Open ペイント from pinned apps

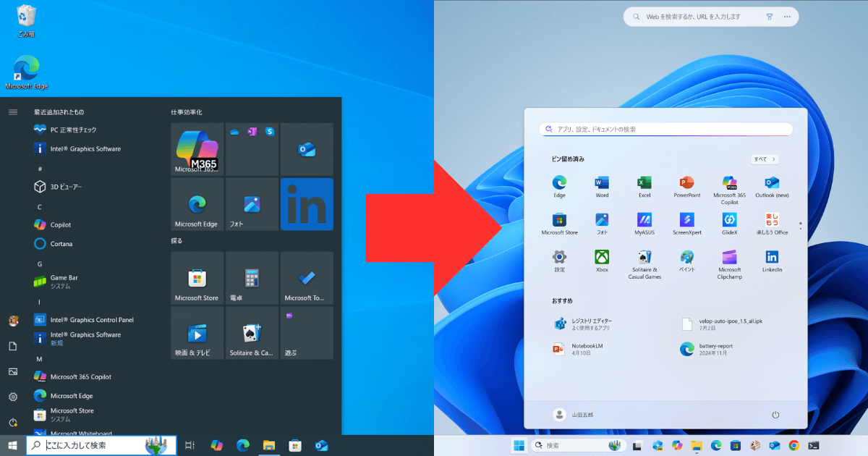click(687, 261)
